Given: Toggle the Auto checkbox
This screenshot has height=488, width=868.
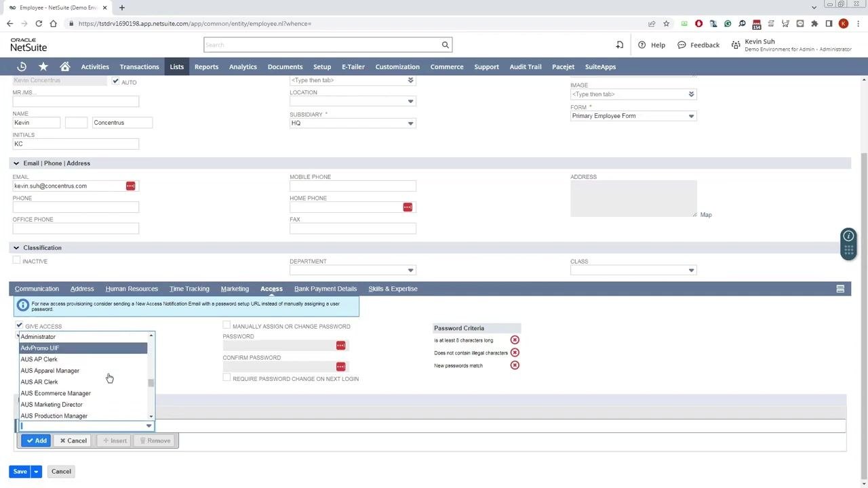Looking at the screenshot, I should pyautogui.click(x=115, y=81).
